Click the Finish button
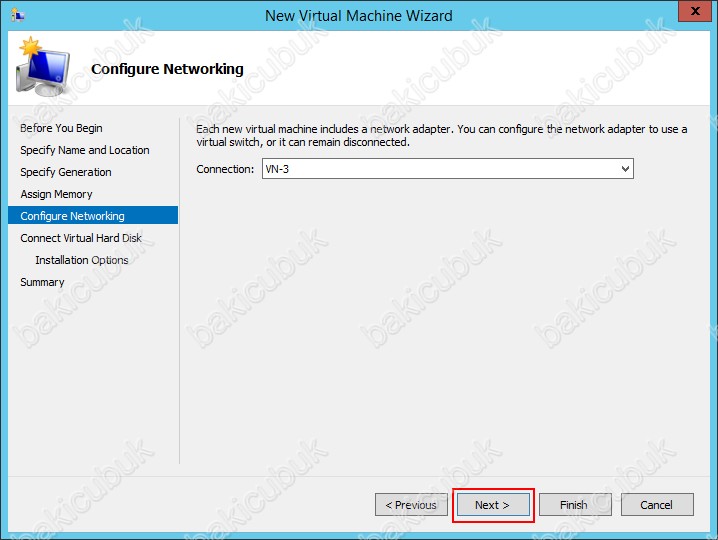This screenshot has height=540, width=718. coord(575,505)
